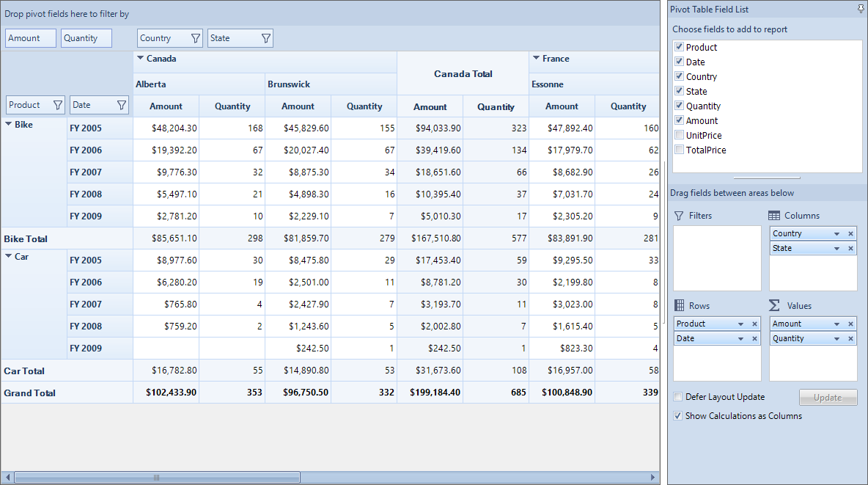Remove Product from the Rows area
Viewport: 868px width, 485px height.
coord(754,324)
